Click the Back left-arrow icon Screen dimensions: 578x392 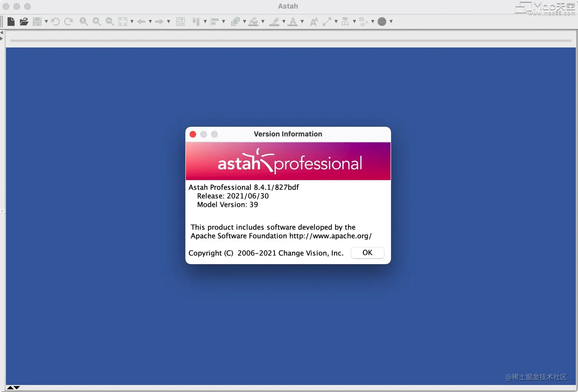click(x=141, y=22)
